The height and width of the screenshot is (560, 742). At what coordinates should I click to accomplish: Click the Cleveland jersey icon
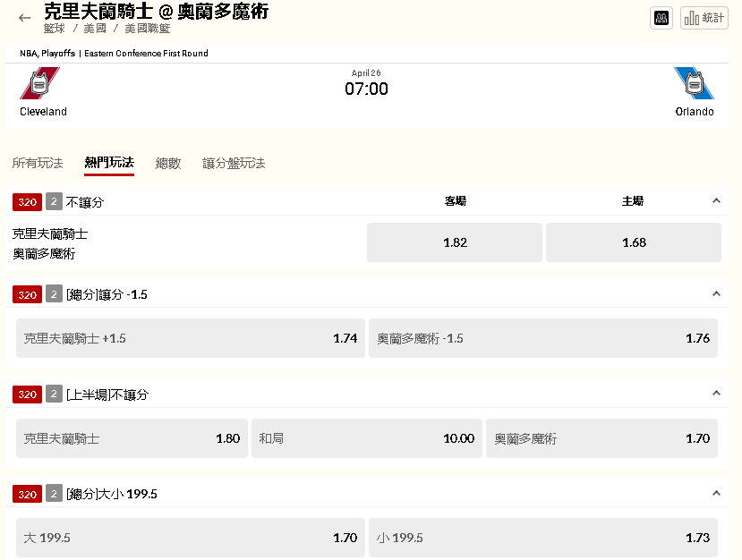(x=39, y=83)
